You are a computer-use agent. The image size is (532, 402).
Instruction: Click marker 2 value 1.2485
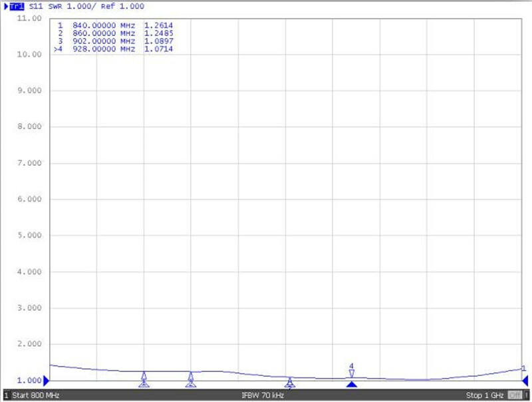click(x=158, y=33)
